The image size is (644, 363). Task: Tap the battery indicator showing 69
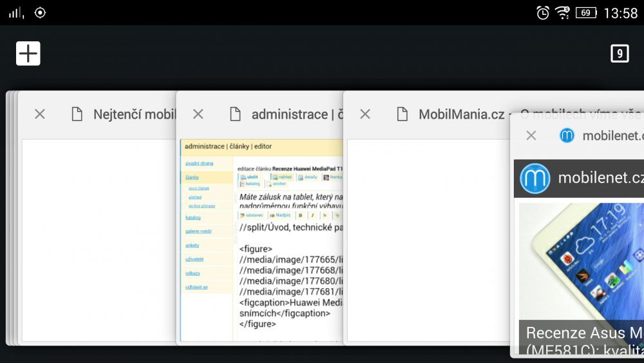(x=585, y=13)
